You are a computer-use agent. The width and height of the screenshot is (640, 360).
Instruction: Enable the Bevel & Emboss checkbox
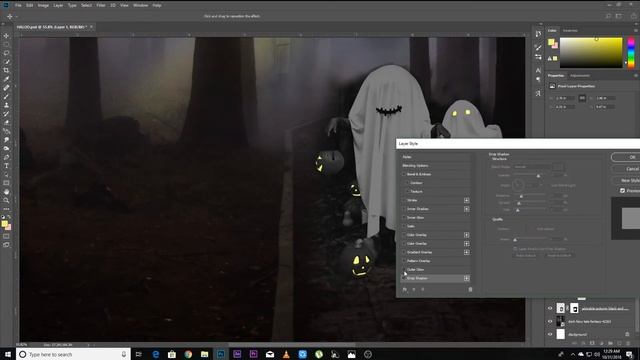pos(404,174)
